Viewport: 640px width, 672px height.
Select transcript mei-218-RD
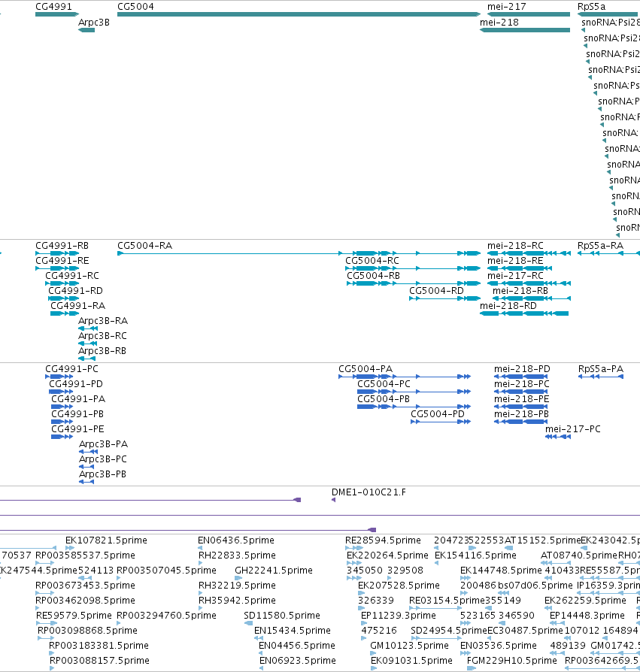(x=508, y=306)
